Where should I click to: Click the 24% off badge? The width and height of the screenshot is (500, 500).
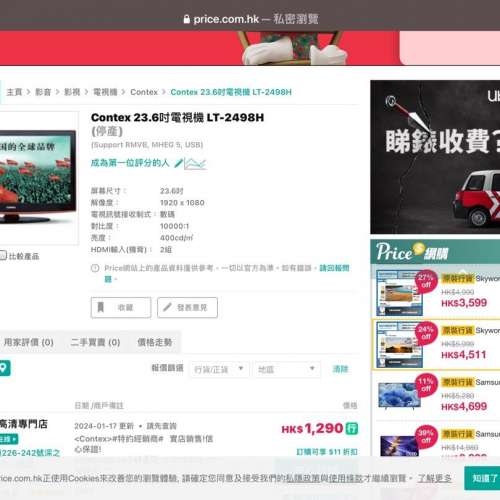(x=426, y=333)
